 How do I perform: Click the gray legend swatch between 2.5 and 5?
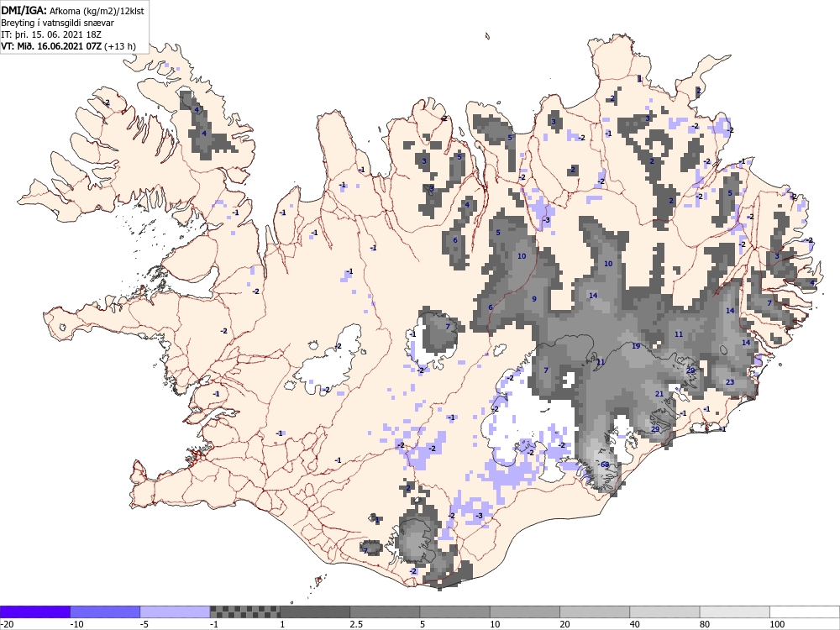(x=385, y=612)
